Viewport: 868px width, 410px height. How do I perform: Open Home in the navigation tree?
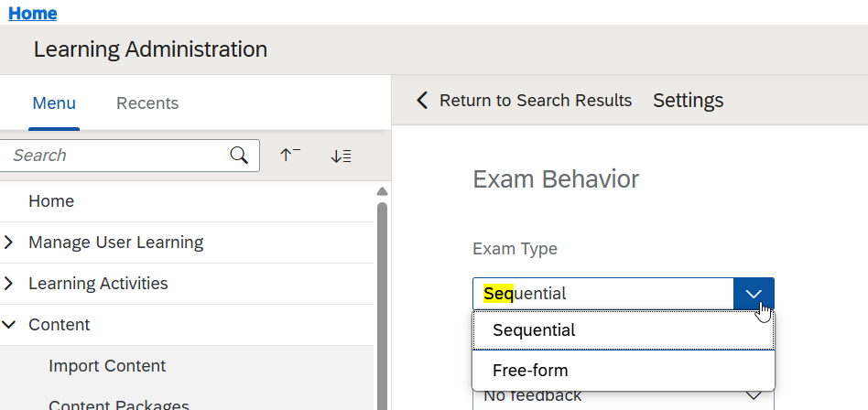click(x=51, y=201)
